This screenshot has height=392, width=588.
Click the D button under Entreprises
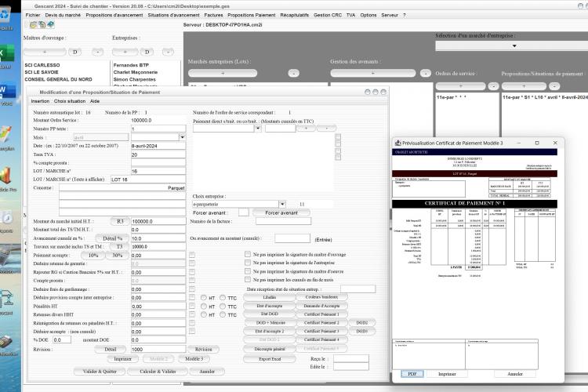click(x=147, y=52)
